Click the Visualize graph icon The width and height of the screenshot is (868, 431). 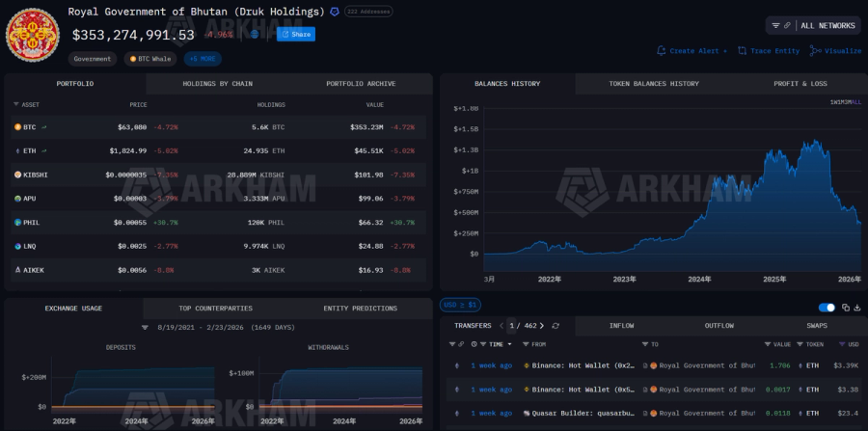(x=815, y=50)
